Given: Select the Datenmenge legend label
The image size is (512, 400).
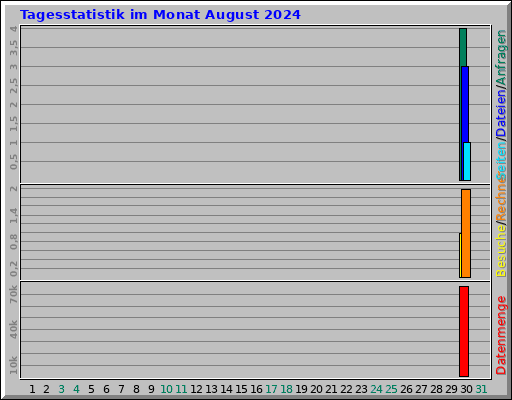Looking at the screenshot, I should click(501, 335).
